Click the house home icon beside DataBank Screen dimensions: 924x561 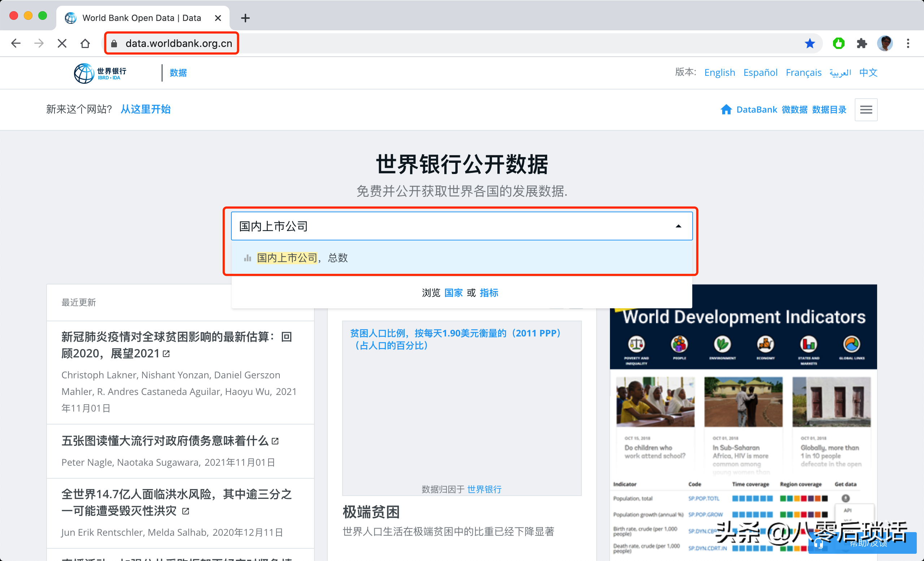tap(726, 109)
